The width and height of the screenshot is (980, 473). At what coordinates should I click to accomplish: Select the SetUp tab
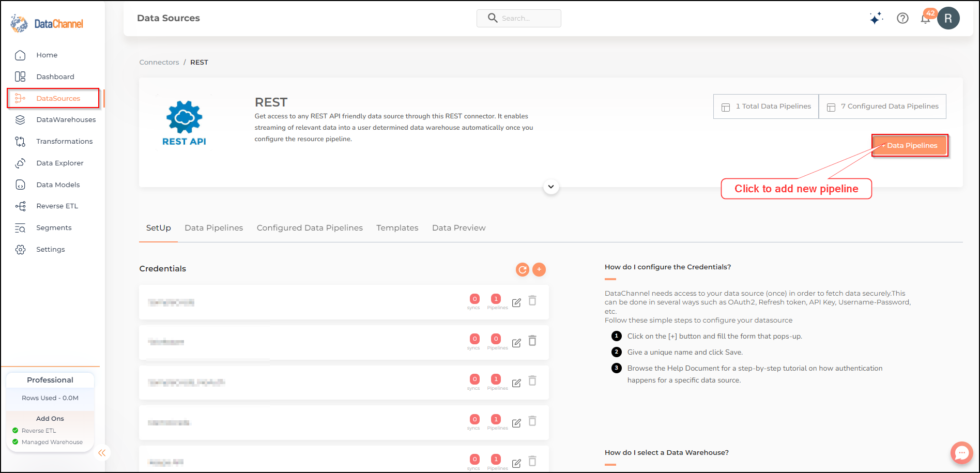158,228
